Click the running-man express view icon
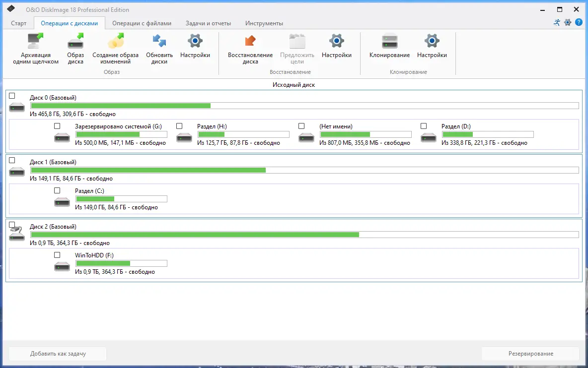 coord(557,22)
